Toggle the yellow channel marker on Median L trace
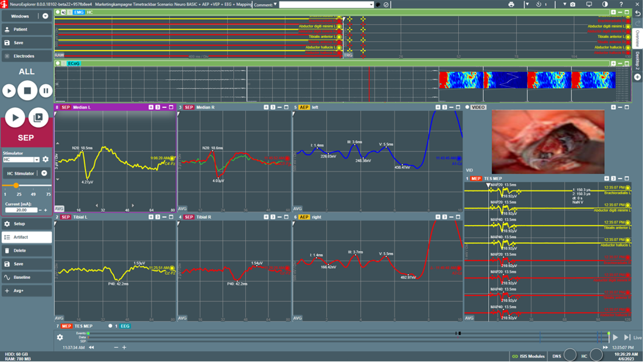 coord(172,158)
